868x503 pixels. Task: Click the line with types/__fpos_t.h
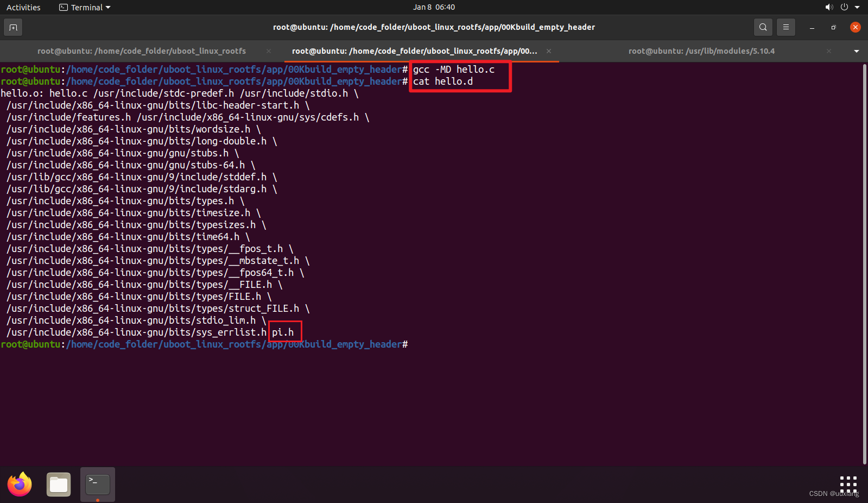[150, 249]
